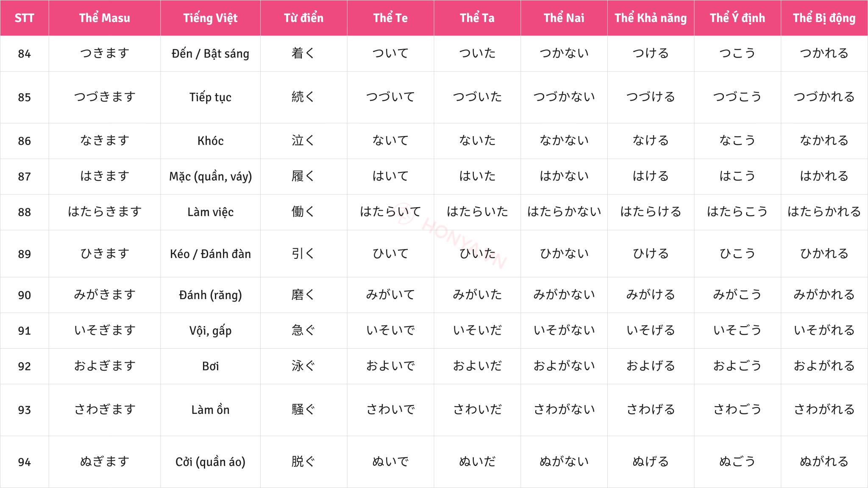Select the Tiếng Việt column header

[210, 18]
